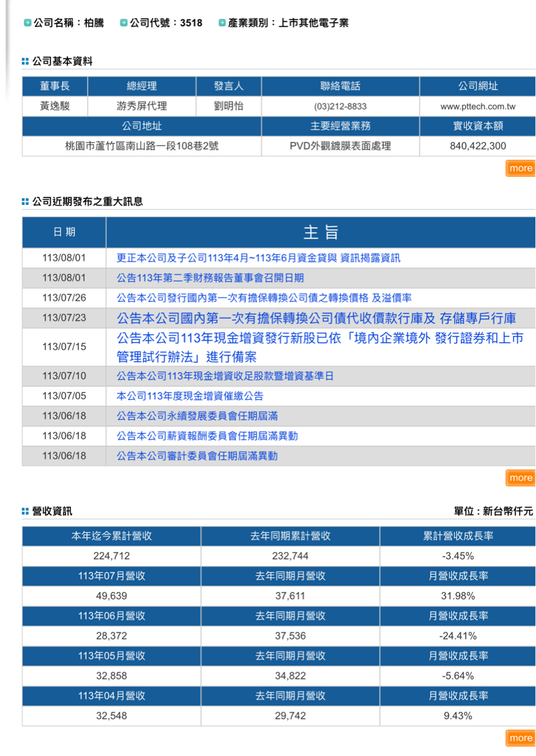The image size is (536, 756).
Task: Click spokesperson name 劉明怡
Action: tap(228, 106)
